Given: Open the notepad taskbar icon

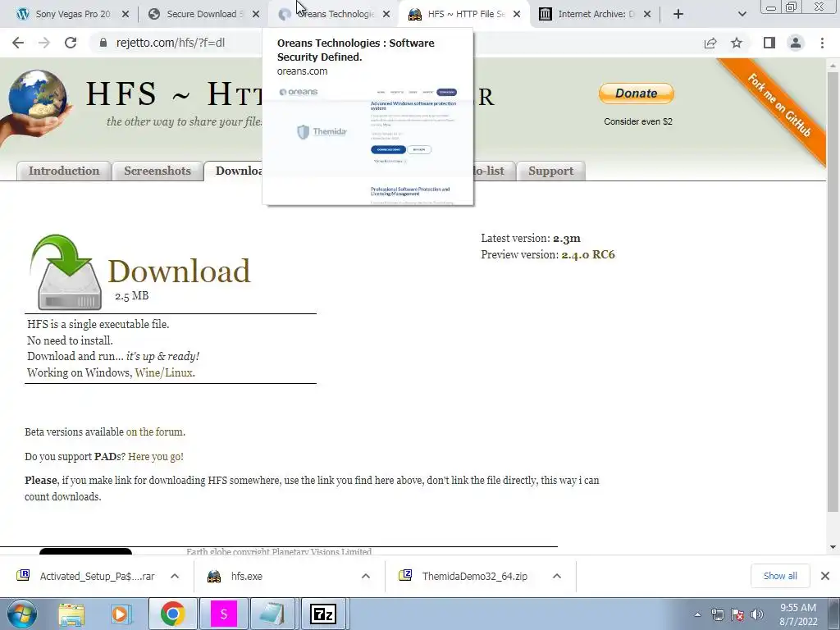Looking at the screenshot, I should [x=272, y=614].
